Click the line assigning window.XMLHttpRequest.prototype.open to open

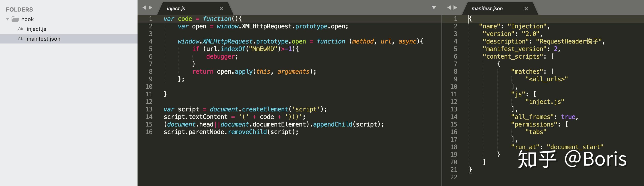[263, 26]
